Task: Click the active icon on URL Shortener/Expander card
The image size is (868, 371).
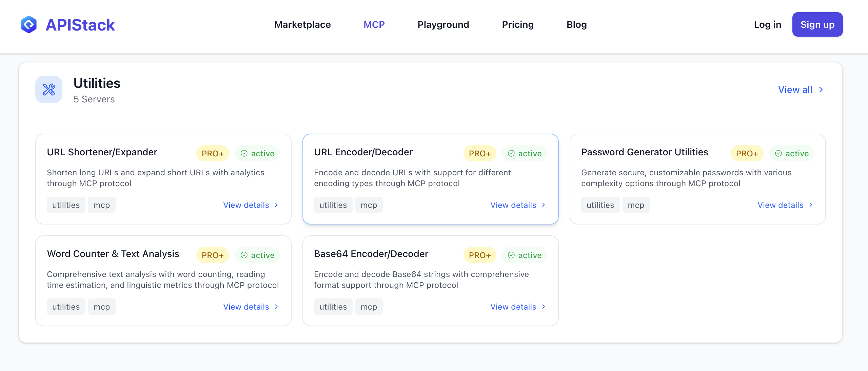Action: [x=244, y=153]
